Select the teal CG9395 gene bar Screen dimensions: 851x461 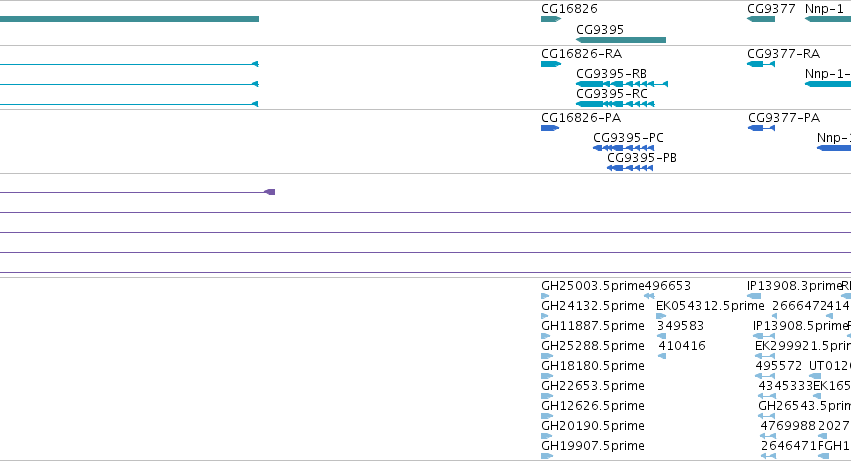(x=621, y=40)
